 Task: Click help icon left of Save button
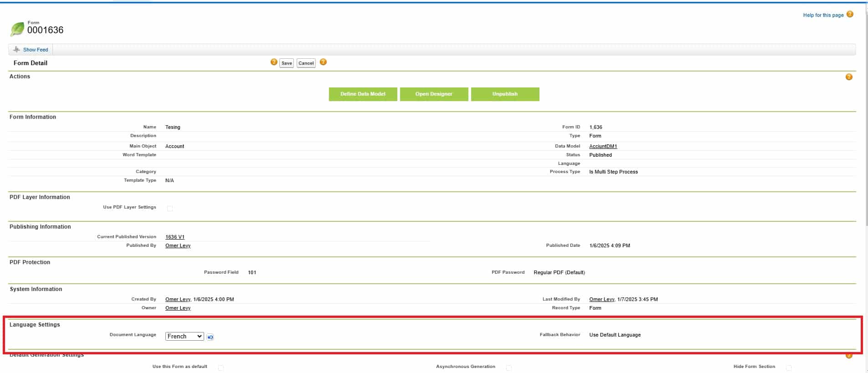point(274,62)
